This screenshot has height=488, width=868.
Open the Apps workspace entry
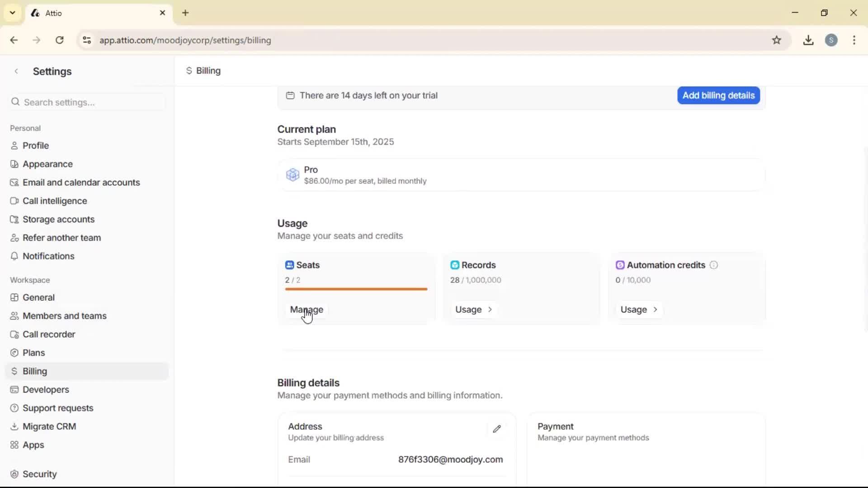33,445
